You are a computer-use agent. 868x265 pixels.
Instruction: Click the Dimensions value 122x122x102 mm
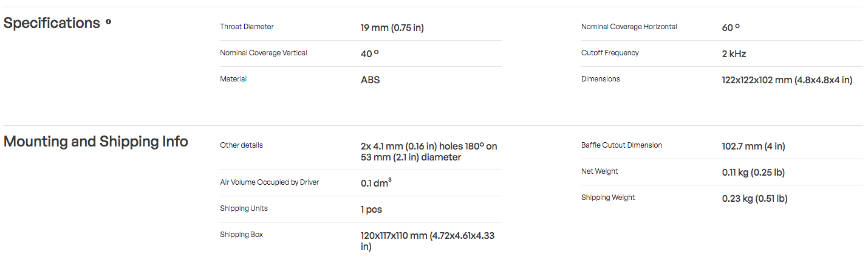(787, 80)
